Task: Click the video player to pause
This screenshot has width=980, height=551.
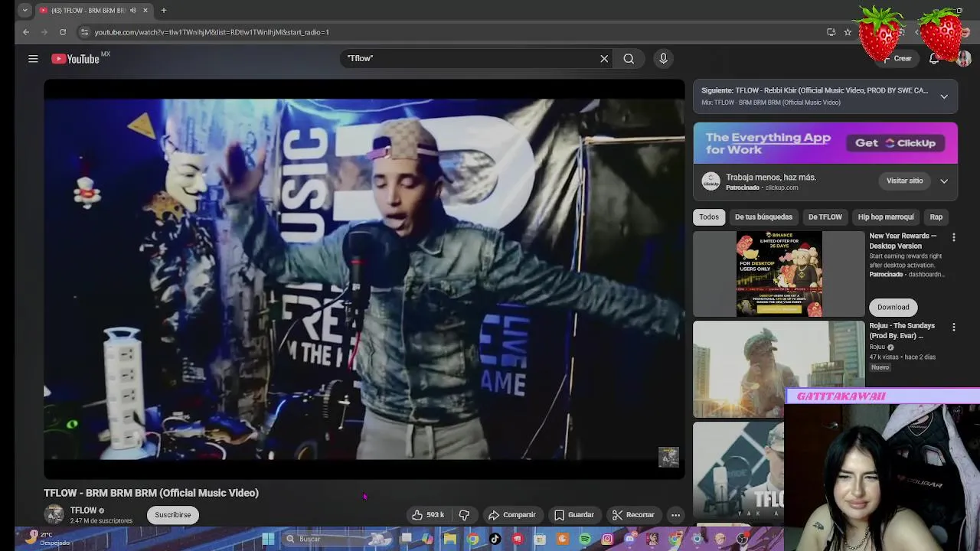Action: click(364, 279)
